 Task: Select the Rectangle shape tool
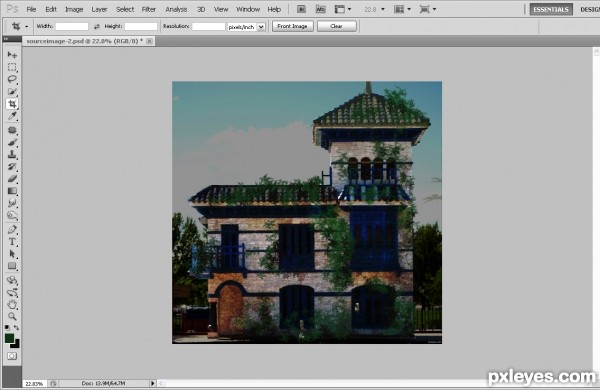(x=12, y=266)
